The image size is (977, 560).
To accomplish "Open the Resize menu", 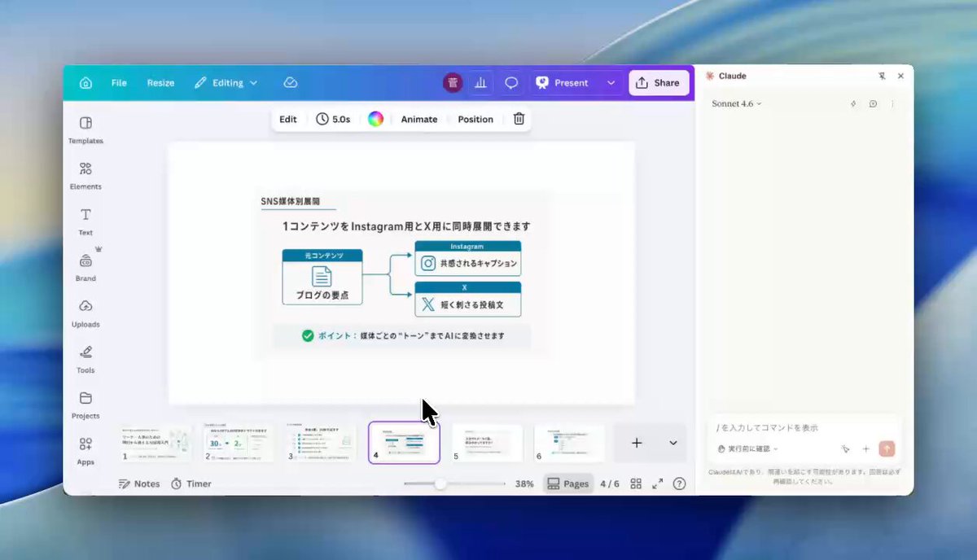I will point(160,83).
